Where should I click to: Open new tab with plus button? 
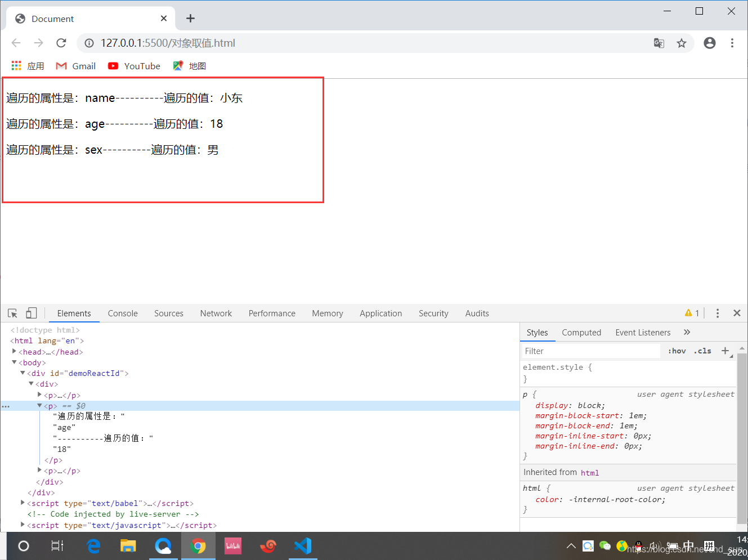(x=190, y=19)
